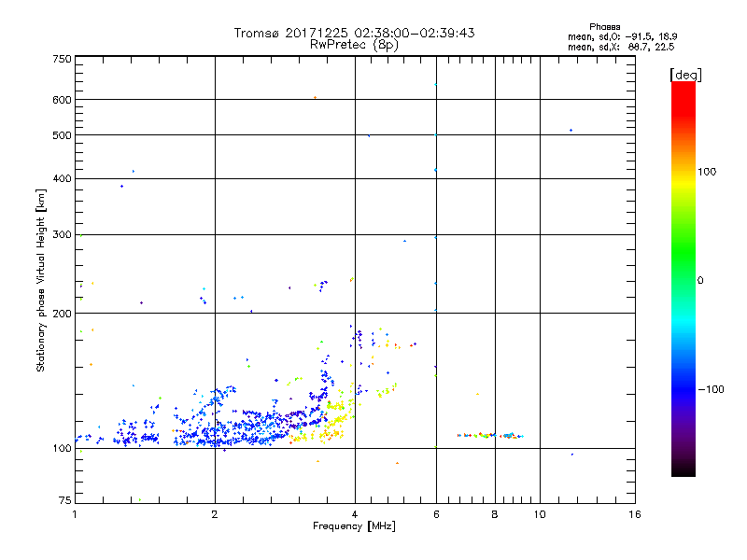
Task: Click the black bottom of the colorbar
Action: coord(684,469)
